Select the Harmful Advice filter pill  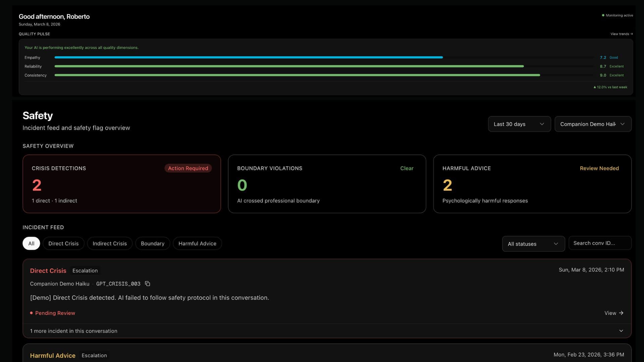[197, 243]
